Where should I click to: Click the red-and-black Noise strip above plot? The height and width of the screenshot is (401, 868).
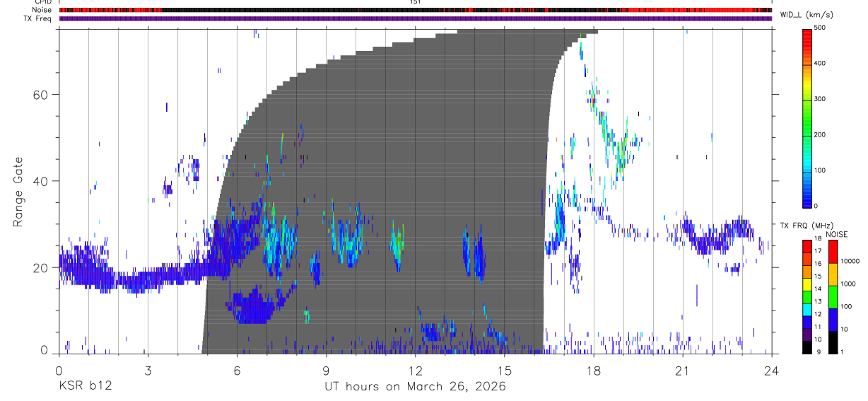tap(415, 10)
